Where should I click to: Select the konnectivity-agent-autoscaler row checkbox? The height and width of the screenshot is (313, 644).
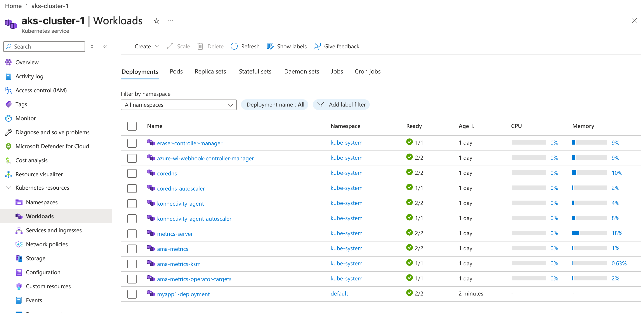pyautogui.click(x=132, y=219)
